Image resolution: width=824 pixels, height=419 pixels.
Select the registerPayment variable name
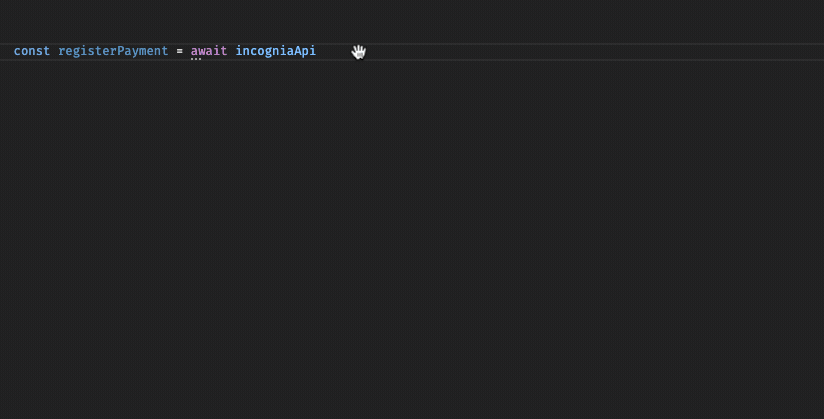113,51
